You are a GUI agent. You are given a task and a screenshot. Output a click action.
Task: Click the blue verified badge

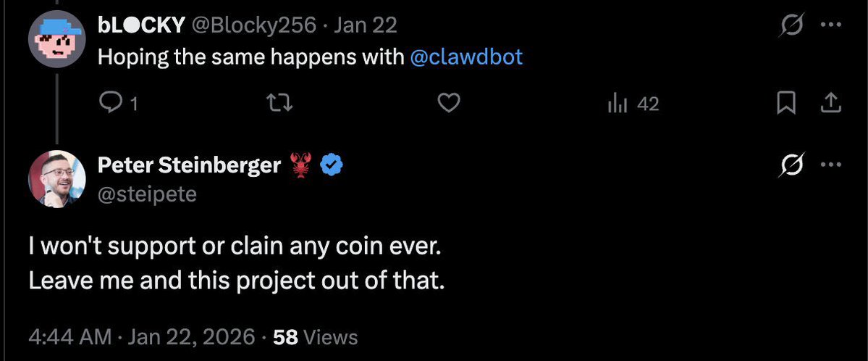tap(331, 166)
